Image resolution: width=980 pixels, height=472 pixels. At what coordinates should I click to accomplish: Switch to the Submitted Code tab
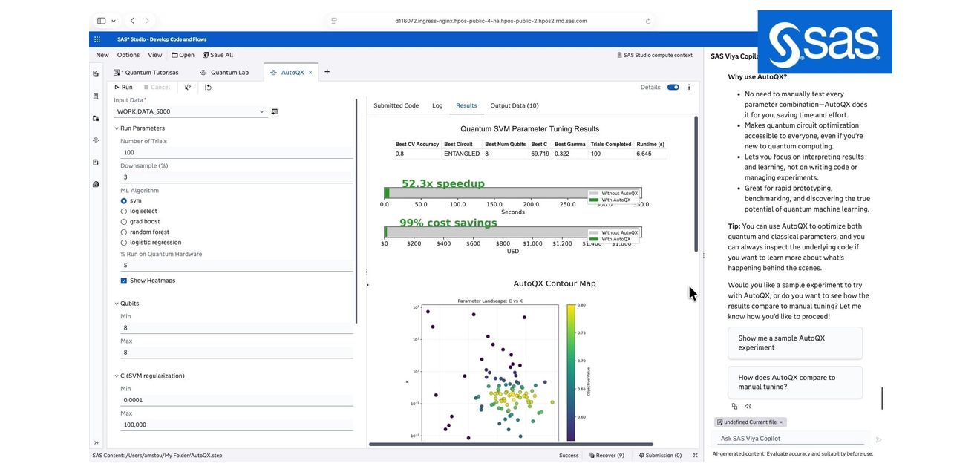[396, 105]
